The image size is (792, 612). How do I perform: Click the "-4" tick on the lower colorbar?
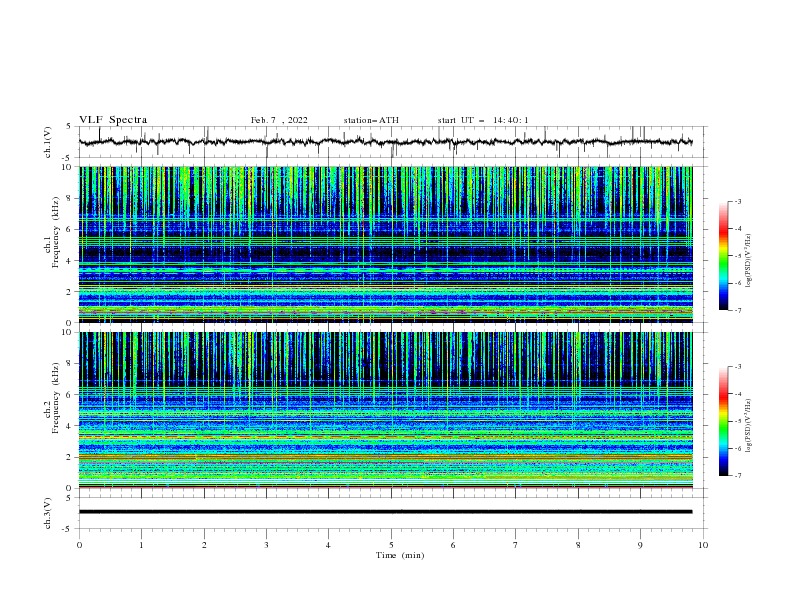pos(738,394)
